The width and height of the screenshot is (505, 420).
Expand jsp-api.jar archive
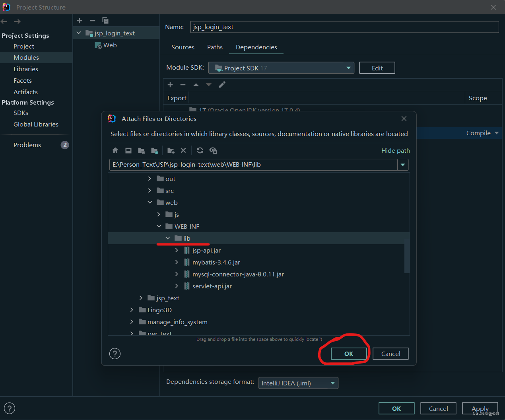[x=177, y=250]
